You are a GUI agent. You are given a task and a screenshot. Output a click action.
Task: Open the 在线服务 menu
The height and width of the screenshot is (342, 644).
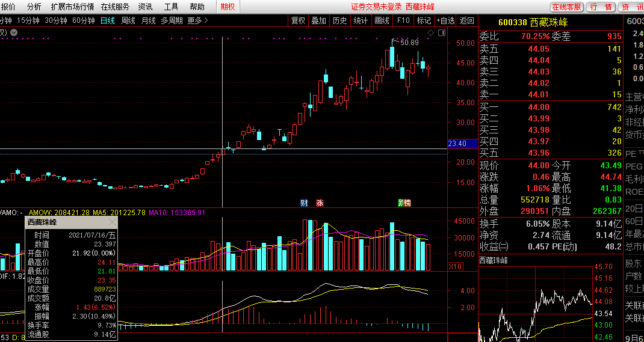[115, 7]
